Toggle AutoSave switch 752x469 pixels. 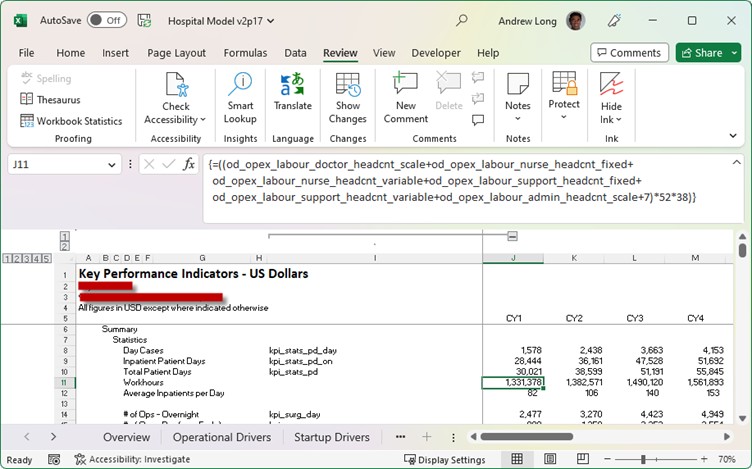[x=107, y=20]
